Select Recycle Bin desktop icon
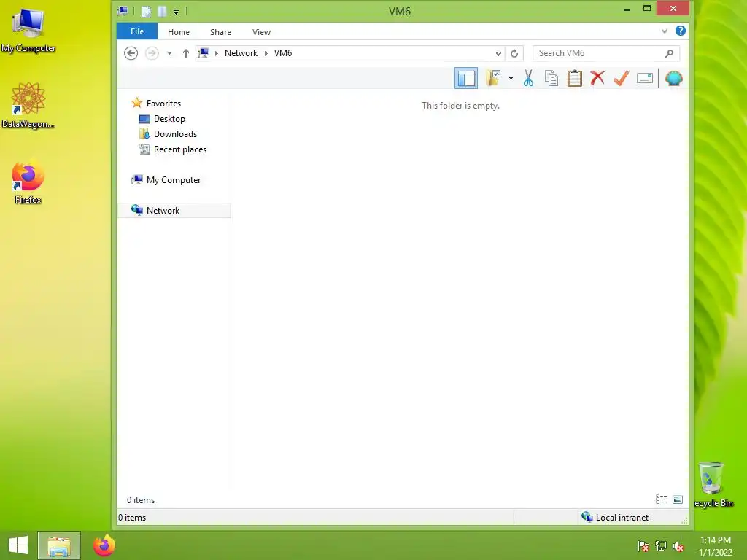Image resolution: width=747 pixels, height=560 pixels. pos(713,484)
